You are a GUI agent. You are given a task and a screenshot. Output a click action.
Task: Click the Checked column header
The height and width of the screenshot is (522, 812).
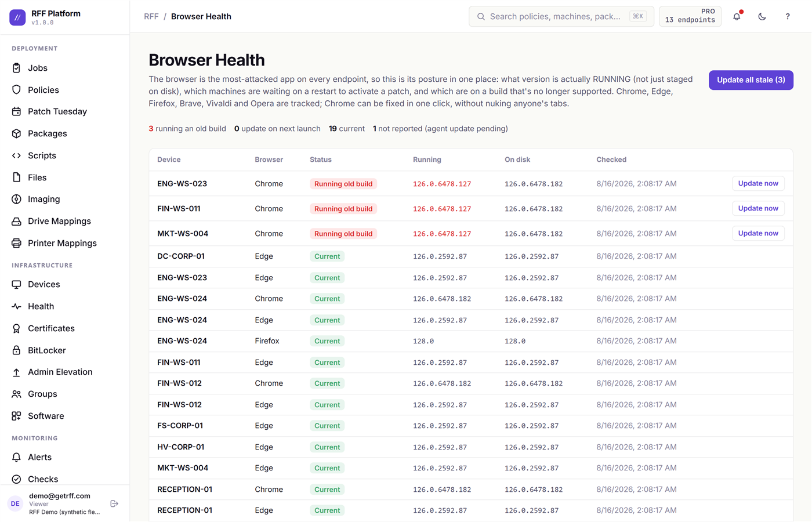tap(611, 159)
